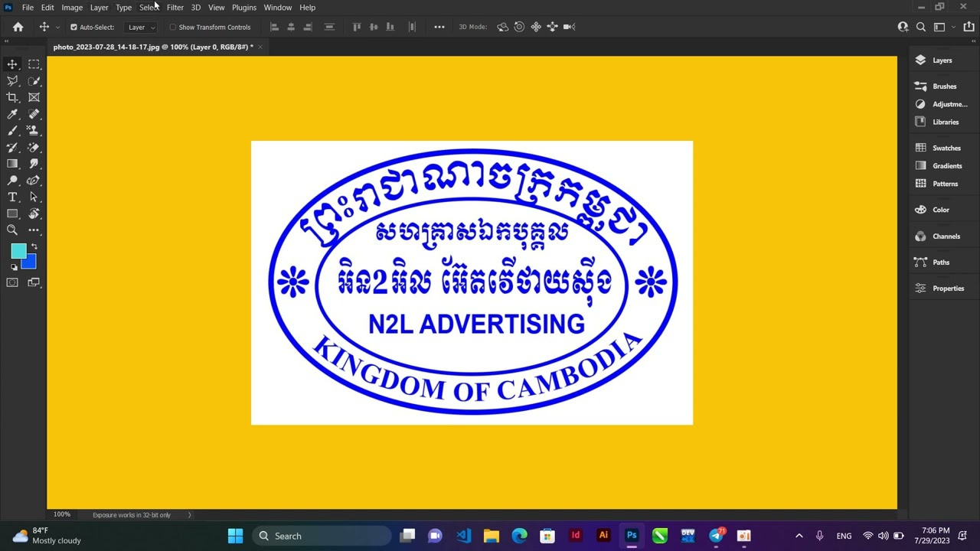Close the photo_2023-07-28 document tab
980x551 pixels.
pyautogui.click(x=260, y=47)
